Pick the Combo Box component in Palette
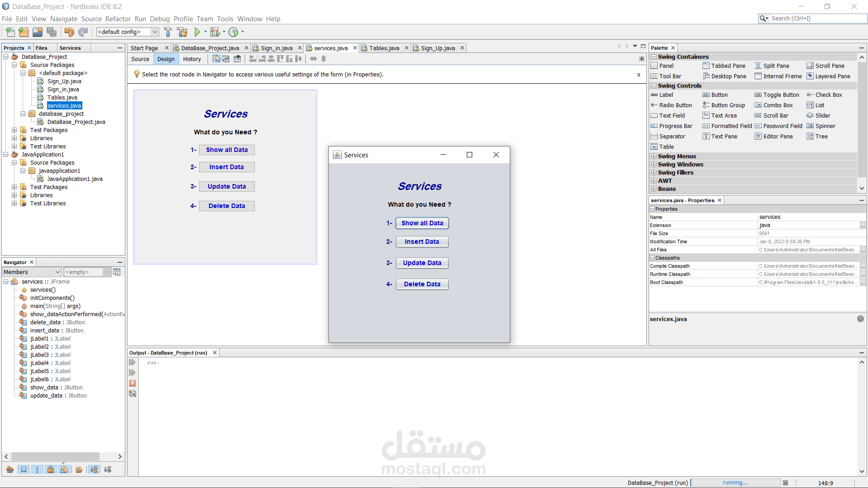The image size is (868, 488). (773, 105)
